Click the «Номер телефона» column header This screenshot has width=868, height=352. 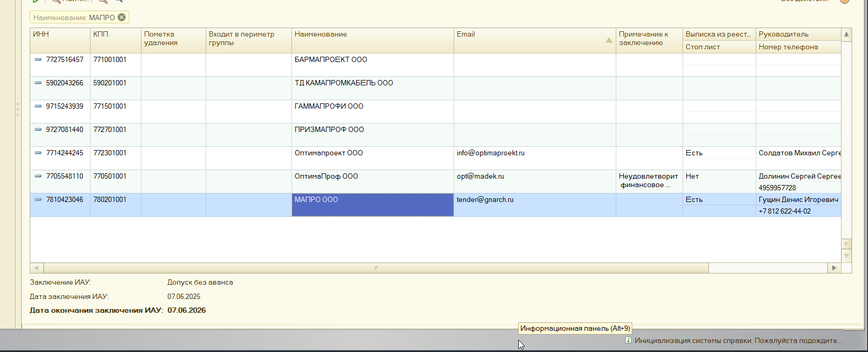pos(798,47)
